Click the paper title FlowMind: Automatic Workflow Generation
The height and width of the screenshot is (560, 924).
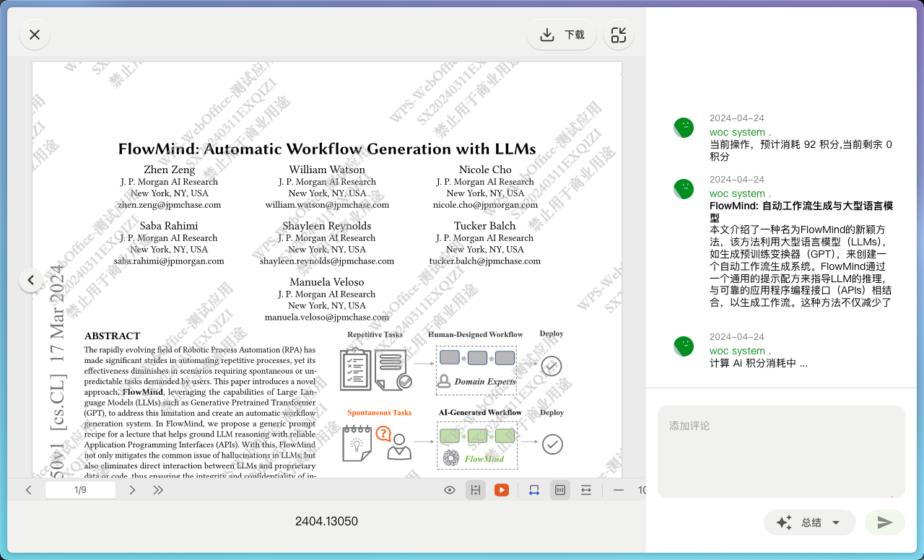327,149
